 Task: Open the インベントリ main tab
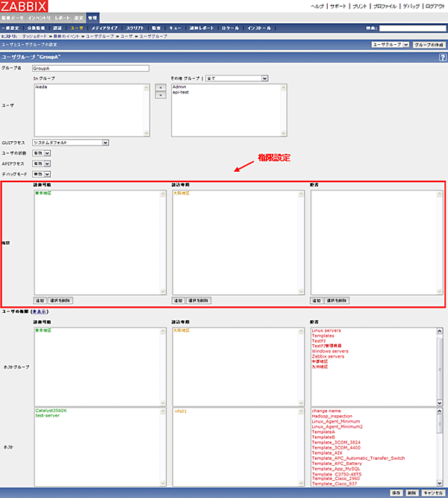[40, 18]
